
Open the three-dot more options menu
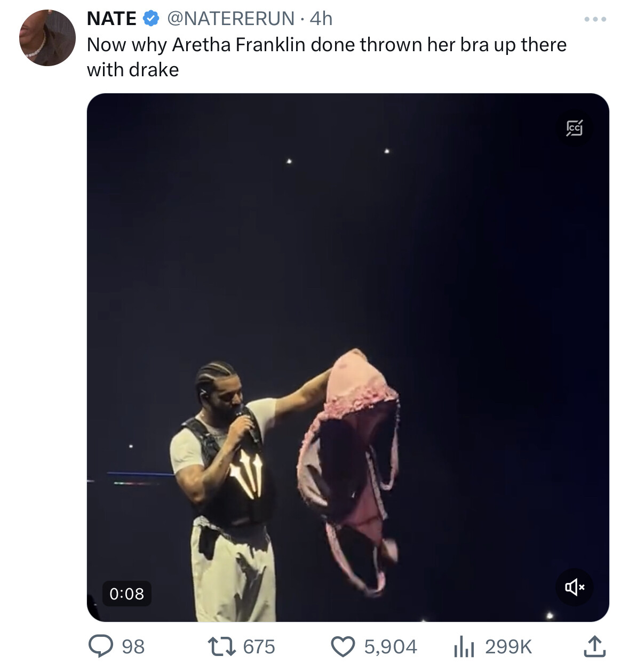(x=595, y=19)
